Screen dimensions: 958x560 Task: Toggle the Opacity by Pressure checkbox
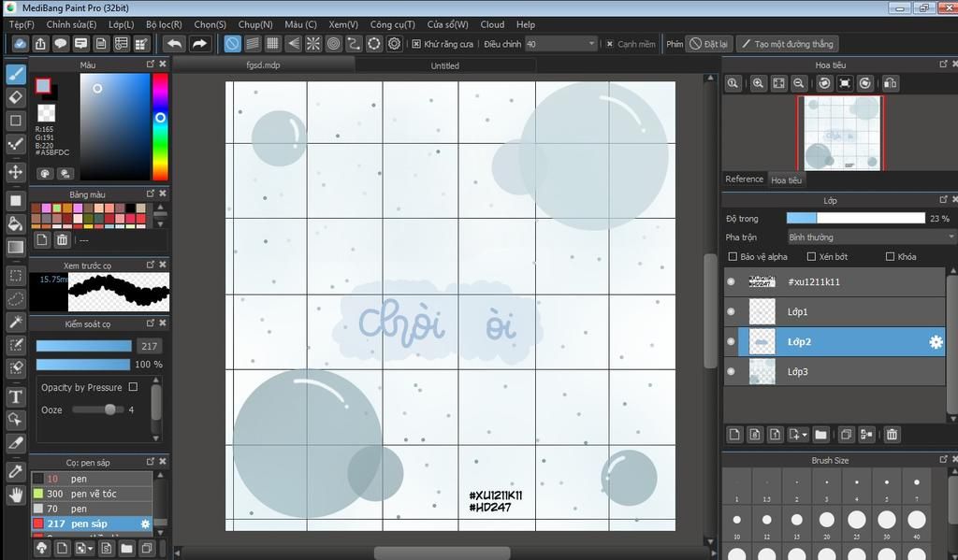pos(133,387)
